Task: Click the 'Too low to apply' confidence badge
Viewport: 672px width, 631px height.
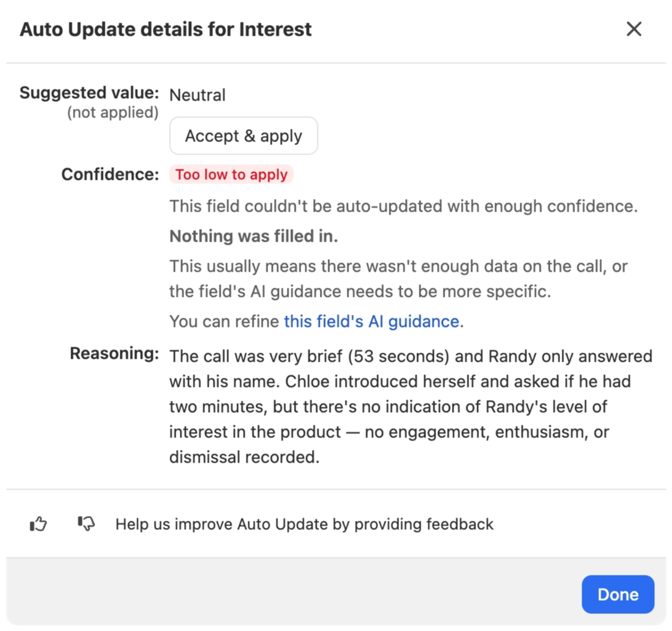Action: (231, 174)
